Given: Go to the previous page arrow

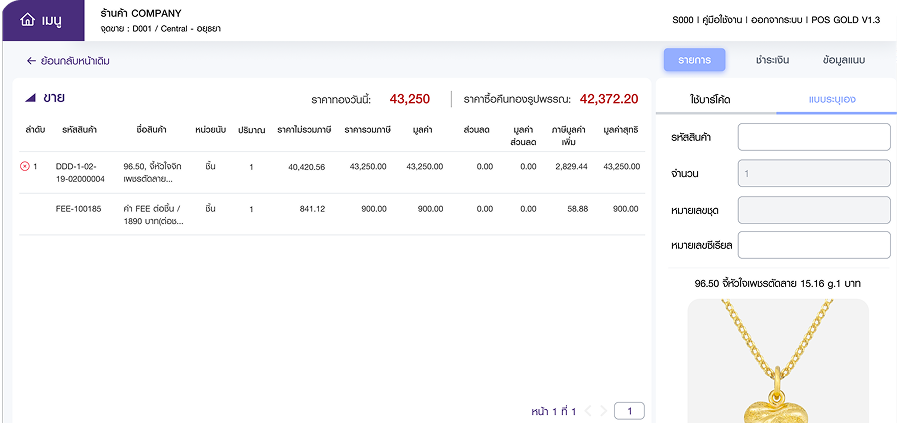Looking at the screenshot, I should (x=589, y=411).
